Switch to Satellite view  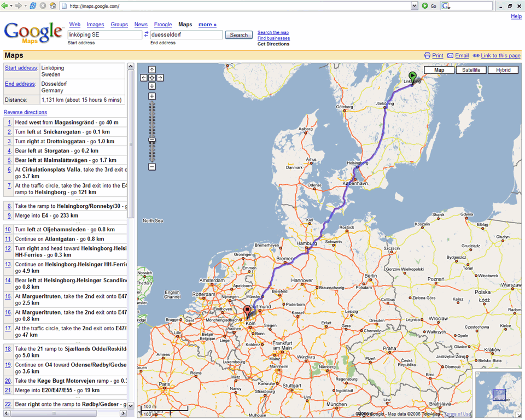pyautogui.click(x=471, y=70)
